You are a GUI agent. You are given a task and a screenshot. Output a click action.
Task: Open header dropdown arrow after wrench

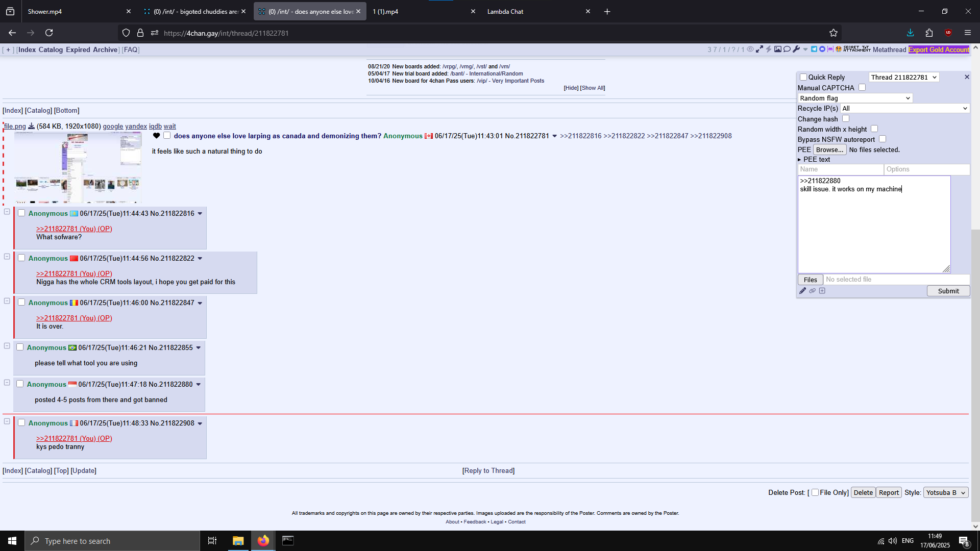[x=805, y=49]
